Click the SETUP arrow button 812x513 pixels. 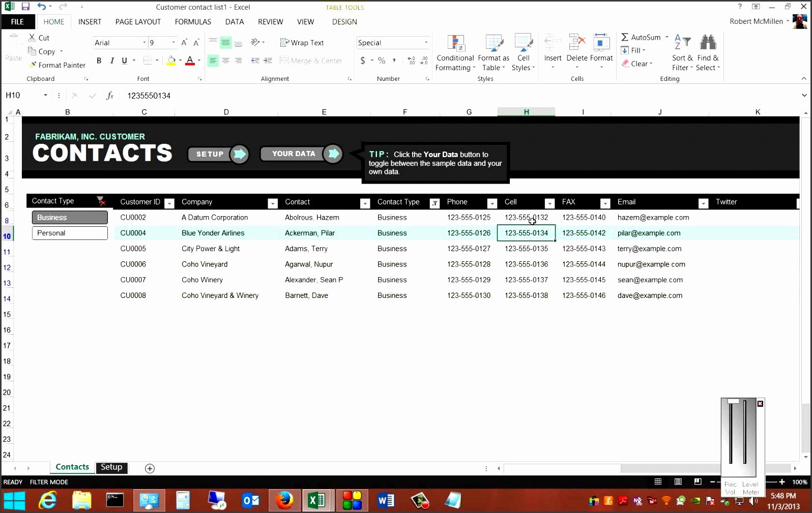218,154
